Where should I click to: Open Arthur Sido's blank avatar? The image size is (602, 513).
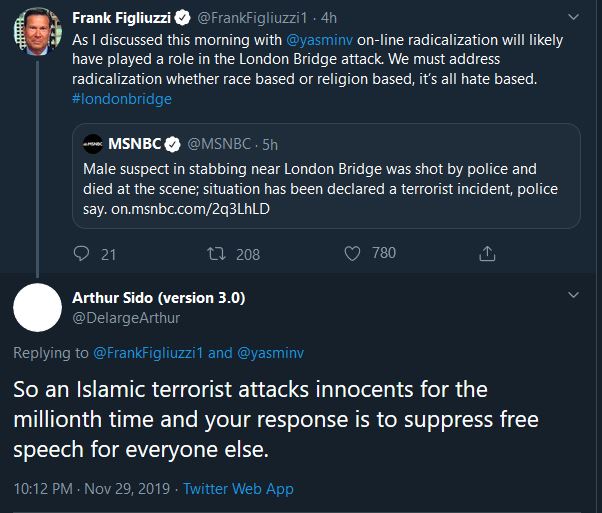click(x=37, y=308)
